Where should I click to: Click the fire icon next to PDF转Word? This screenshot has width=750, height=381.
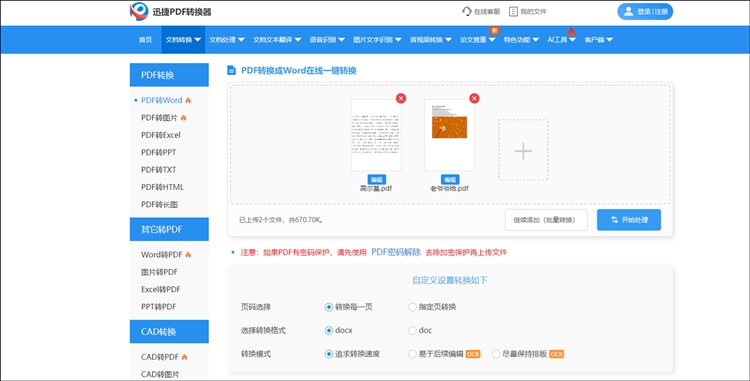click(x=188, y=100)
